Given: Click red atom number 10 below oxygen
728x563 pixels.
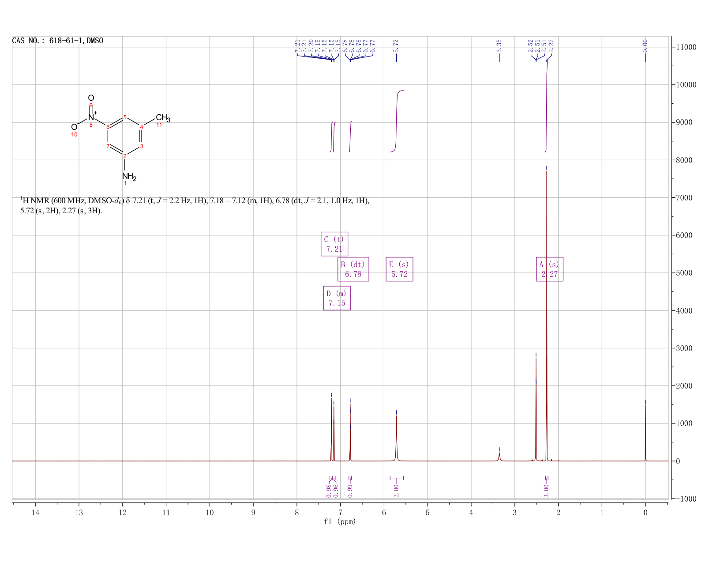Looking at the screenshot, I should click(x=74, y=135).
